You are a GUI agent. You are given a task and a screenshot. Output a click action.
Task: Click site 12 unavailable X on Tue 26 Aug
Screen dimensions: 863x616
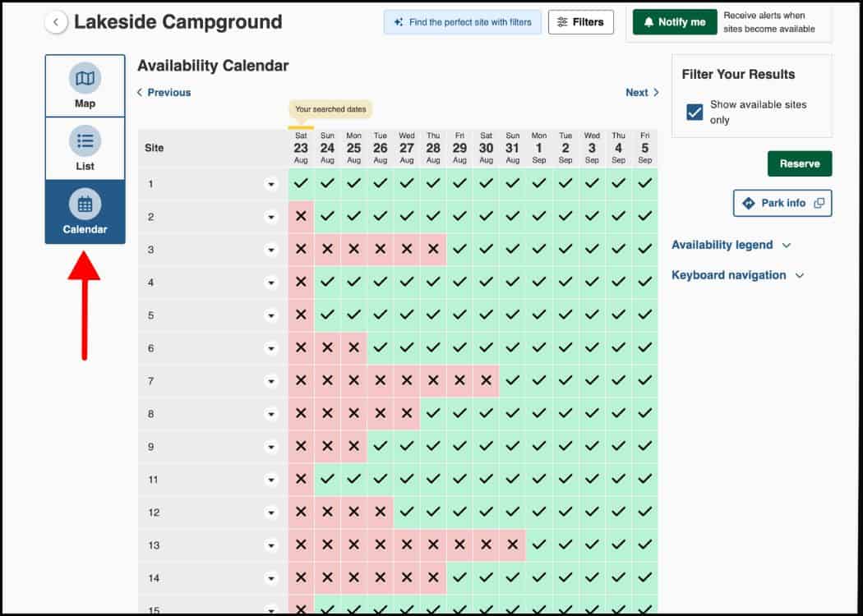pos(381,512)
